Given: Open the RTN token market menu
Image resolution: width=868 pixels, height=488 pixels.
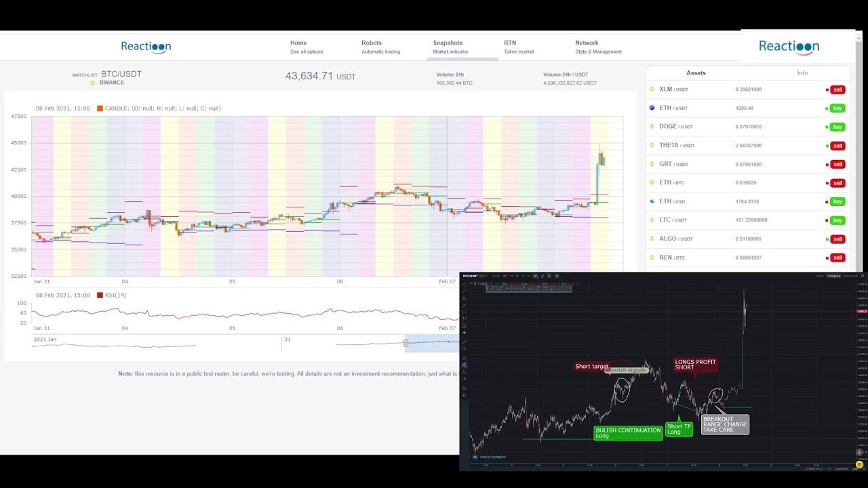Looking at the screenshot, I should pos(519,47).
